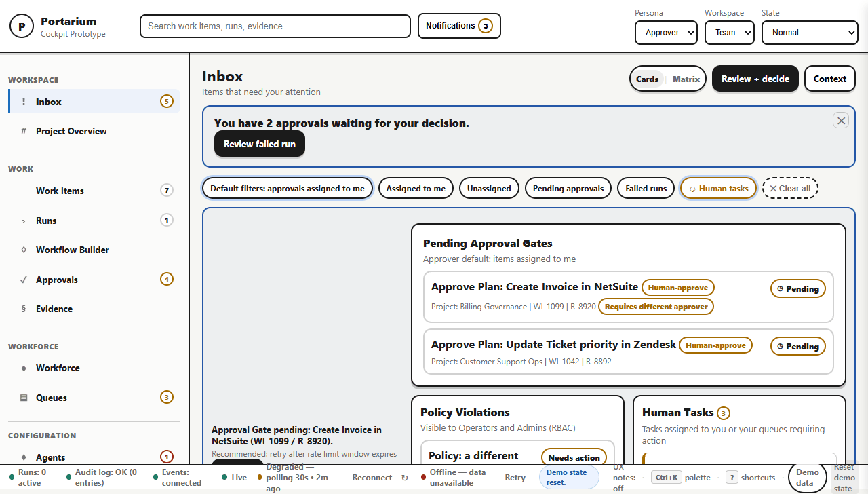Image resolution: width=868 pixels, height=494 pixels.
Task: Expand the State dropdown set to Normal
Action: pos(810,32)
